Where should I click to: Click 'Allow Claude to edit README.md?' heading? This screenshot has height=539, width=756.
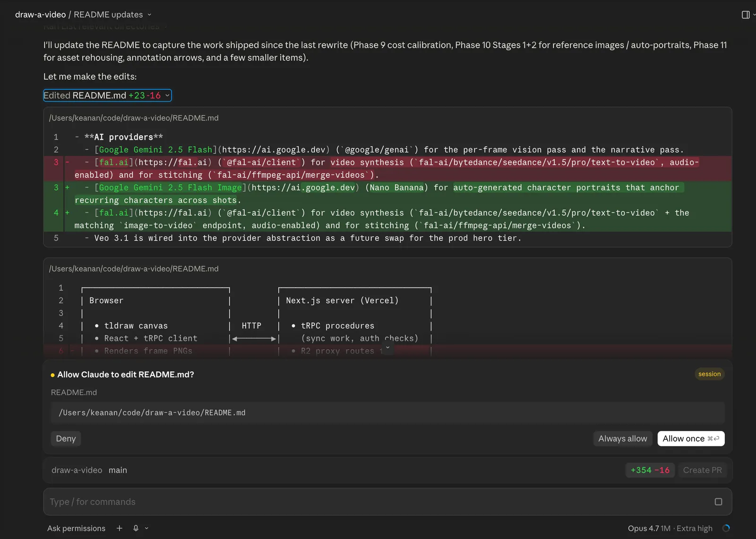coord(126,374)
